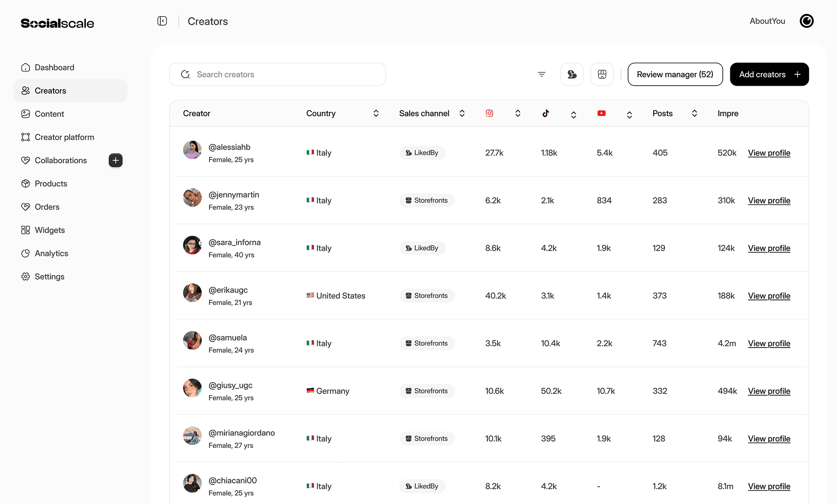The height and width of the screenshot is (504, 837).
Task: Click the Storefronts icon button in toolbar
Action: (602, 74)
